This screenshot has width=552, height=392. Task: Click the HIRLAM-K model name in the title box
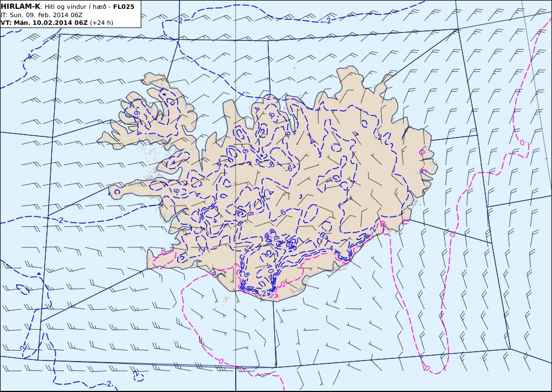click(21, 6)
